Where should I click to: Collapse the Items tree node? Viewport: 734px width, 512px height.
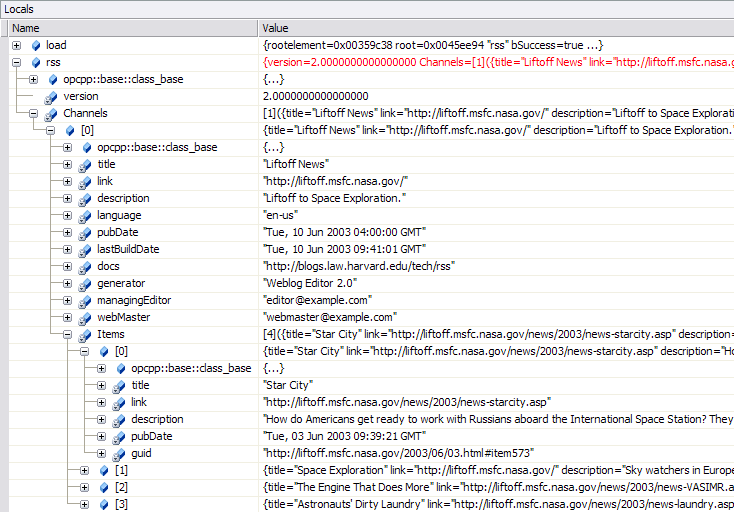tap(68, 334)
